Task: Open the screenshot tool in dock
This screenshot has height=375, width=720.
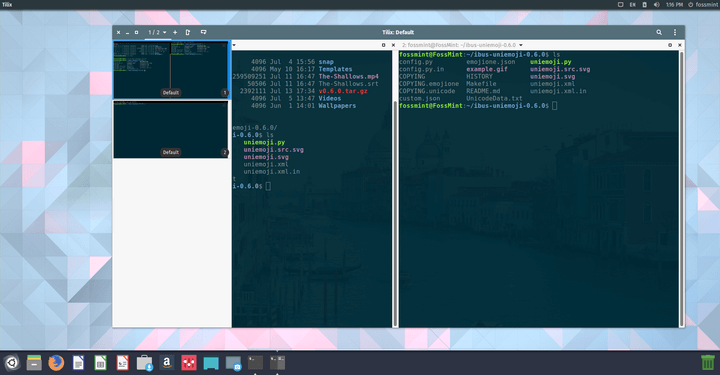Action: [233, 363]
